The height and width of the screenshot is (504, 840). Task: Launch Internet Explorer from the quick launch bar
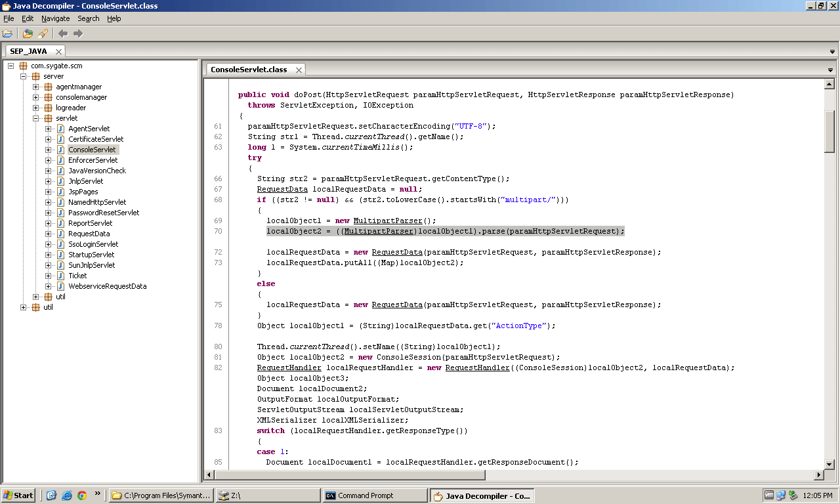point(66,495)
